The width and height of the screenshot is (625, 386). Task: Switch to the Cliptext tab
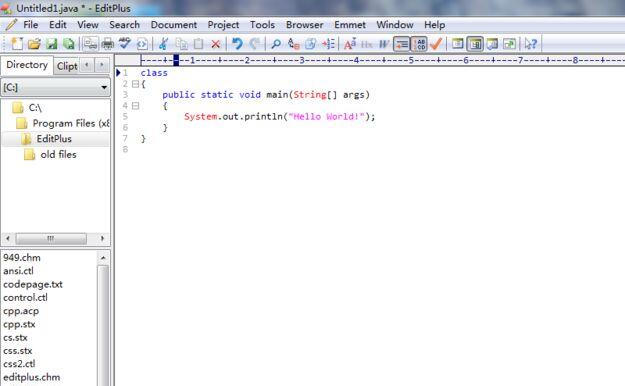click(x=67, y=66)
